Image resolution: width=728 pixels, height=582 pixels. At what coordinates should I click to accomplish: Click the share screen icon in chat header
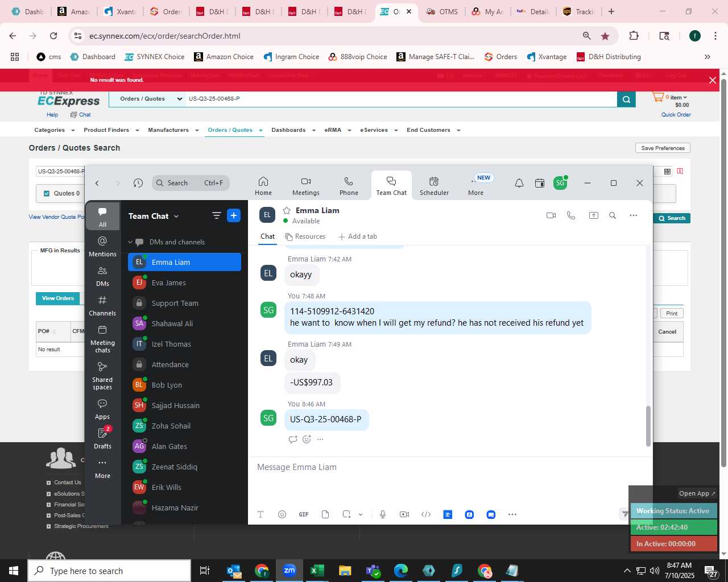point(593,215)
